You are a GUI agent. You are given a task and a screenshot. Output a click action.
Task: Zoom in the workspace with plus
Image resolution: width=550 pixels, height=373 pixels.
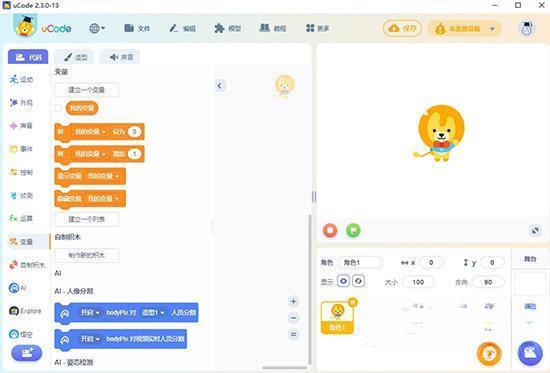point(294,301)
